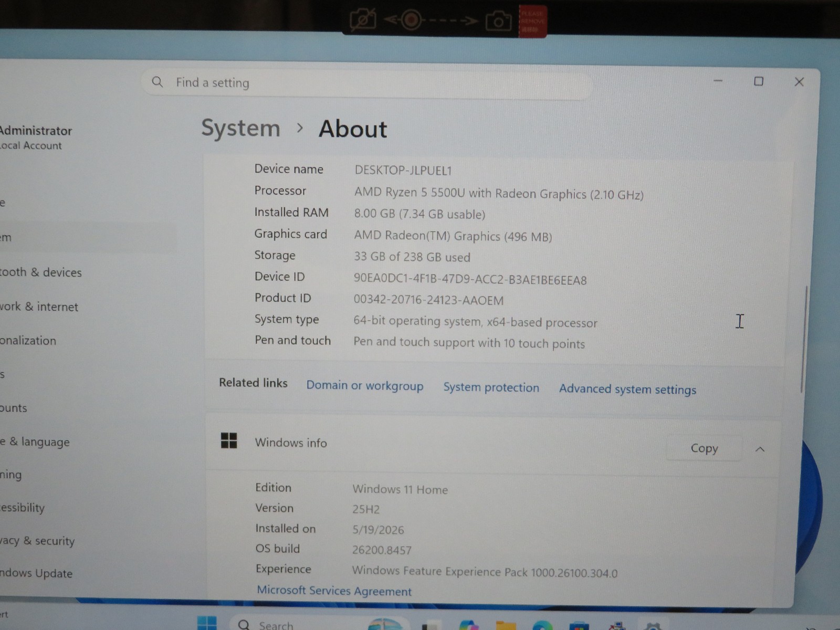
Task: Click the magnifier icon in Find a setting
Action: [157, 82]
